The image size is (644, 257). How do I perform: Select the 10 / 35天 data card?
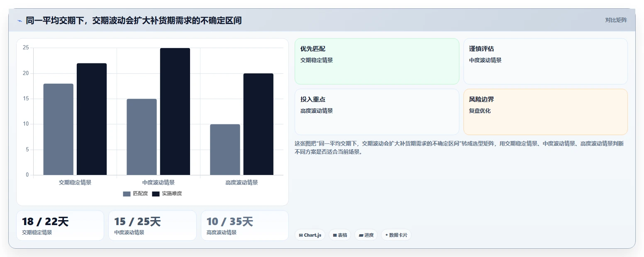point(245,225)
